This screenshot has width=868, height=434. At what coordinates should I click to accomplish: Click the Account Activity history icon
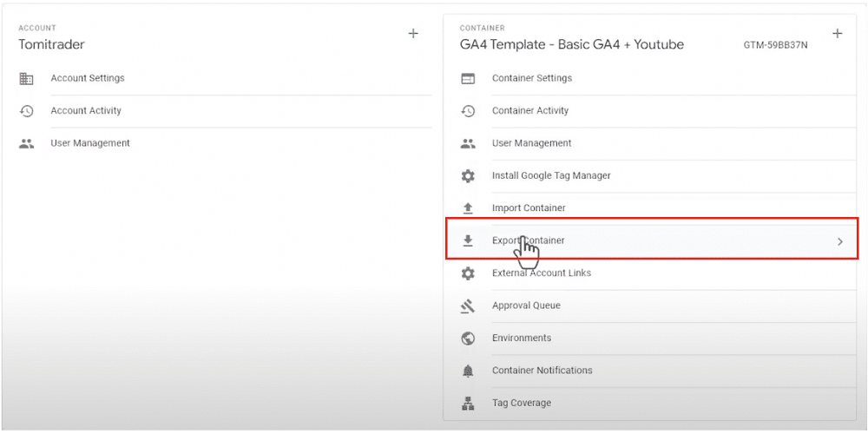point(26,111)
